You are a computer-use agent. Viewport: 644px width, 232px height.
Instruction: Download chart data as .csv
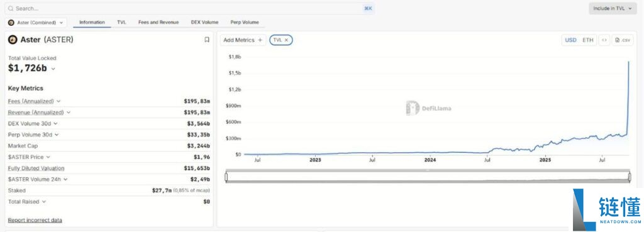[622, 40]
